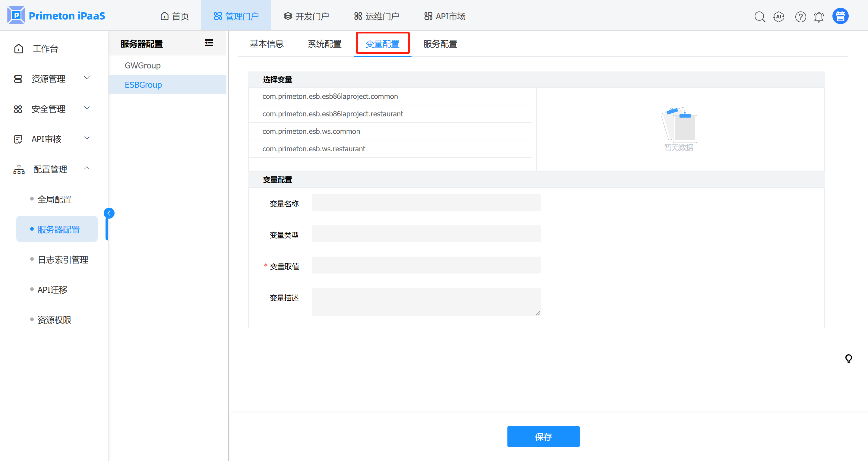The image size is (868, 461).
Task: Open 日志索引管理 in sidebar
Action: pyautogui.click(x=63, y=260)
